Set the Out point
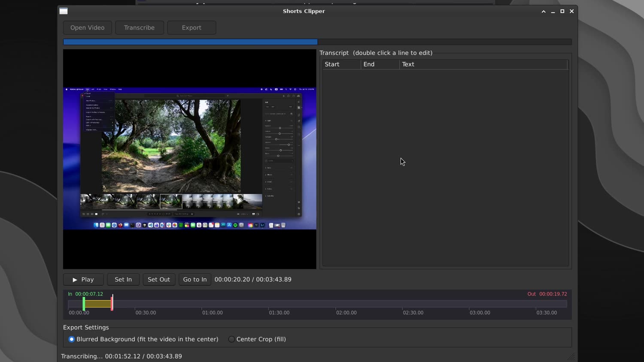The height and width of the screenshot is (362, 644). (159, 279)
